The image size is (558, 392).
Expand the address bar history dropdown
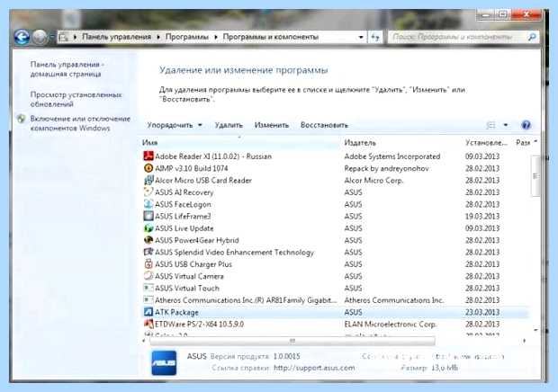[361, 37]
